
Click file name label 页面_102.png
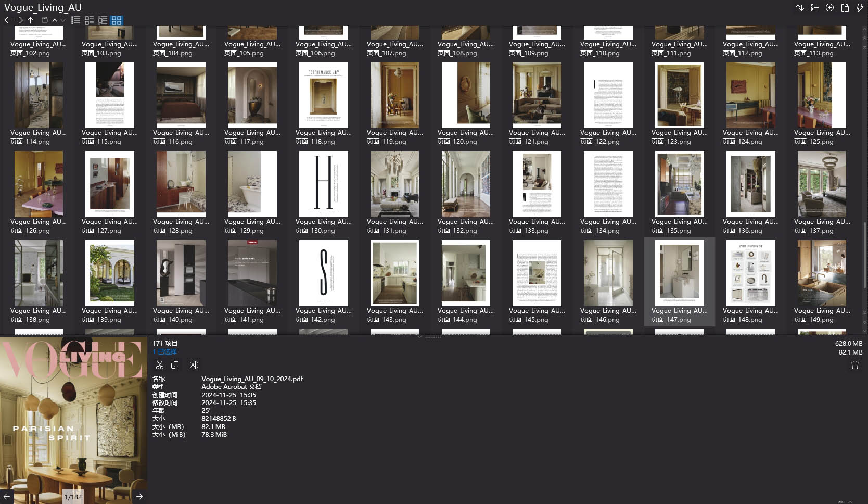pyautogui.click(x=39, y=48)
